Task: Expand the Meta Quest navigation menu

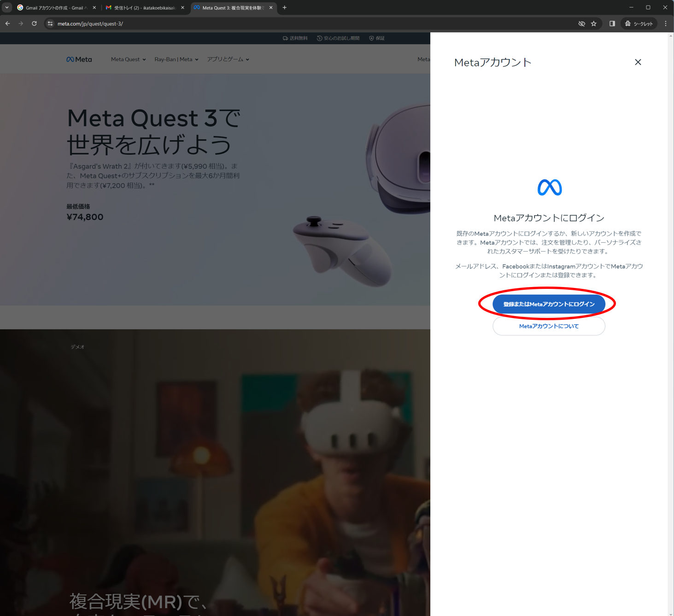Action: point(128,59)
